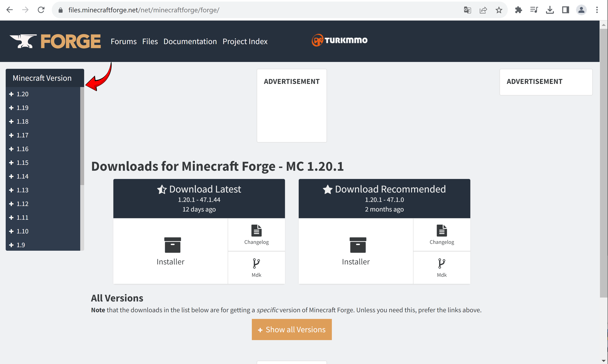The image size is (608, 364).
Task: Click the Download Recommended header
Action: click(x=384, y=198)
